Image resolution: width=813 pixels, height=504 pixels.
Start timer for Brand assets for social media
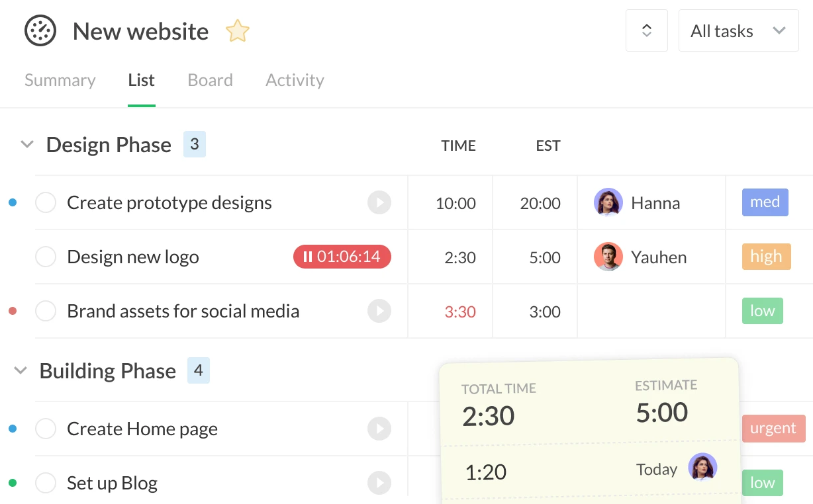(x=379, y=311)
